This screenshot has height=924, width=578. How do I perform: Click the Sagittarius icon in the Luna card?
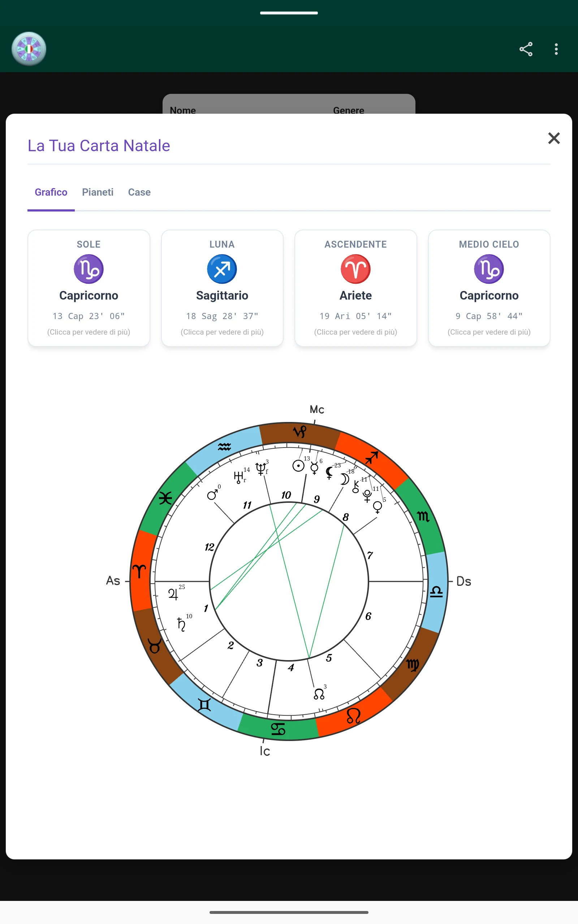222,269
